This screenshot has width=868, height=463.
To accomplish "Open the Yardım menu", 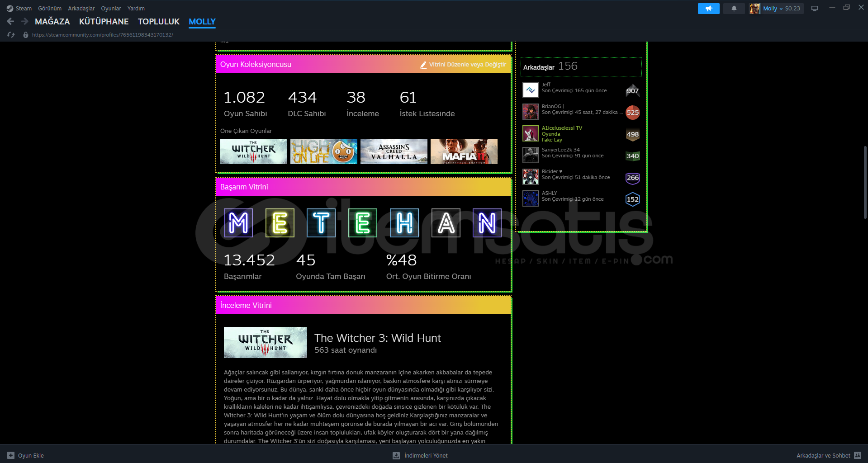I will (x=136, y=9).
